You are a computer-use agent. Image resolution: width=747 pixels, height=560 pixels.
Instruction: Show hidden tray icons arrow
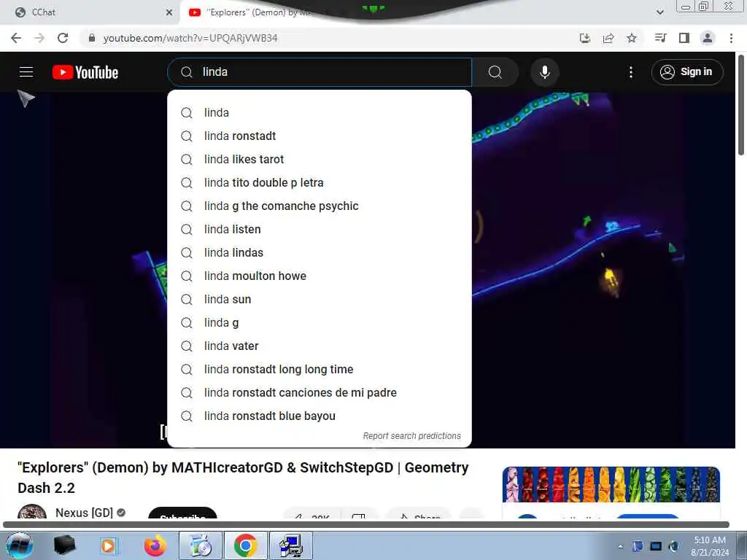[620, 546]
